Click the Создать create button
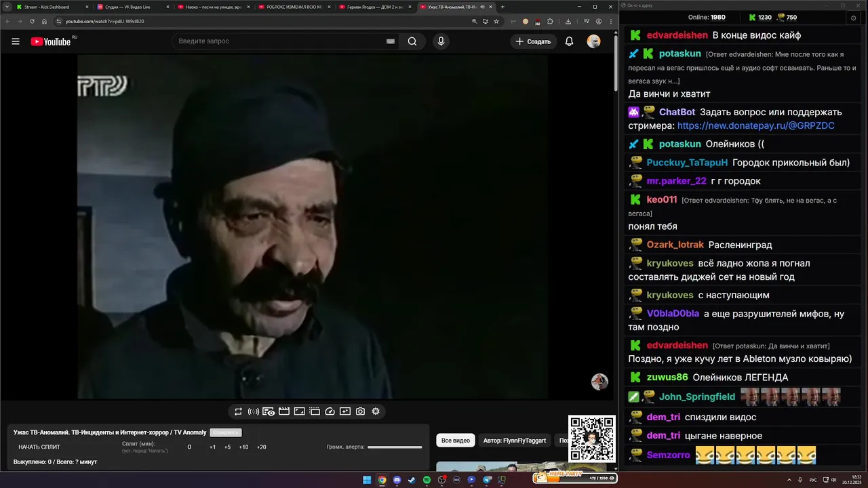868x488 pixels. (533, 41)
